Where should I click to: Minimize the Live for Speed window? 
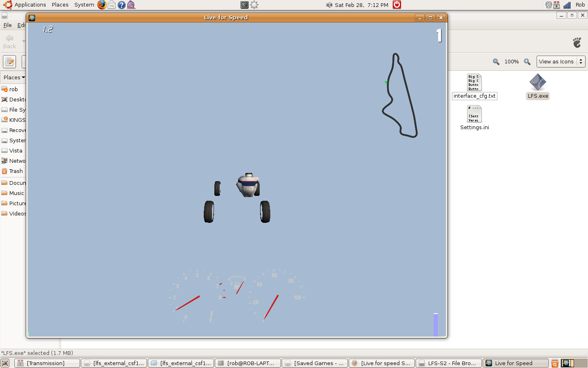420,18
